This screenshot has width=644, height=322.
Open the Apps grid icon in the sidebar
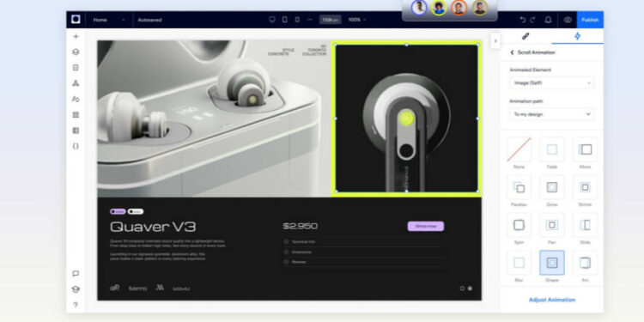[76, 114]
